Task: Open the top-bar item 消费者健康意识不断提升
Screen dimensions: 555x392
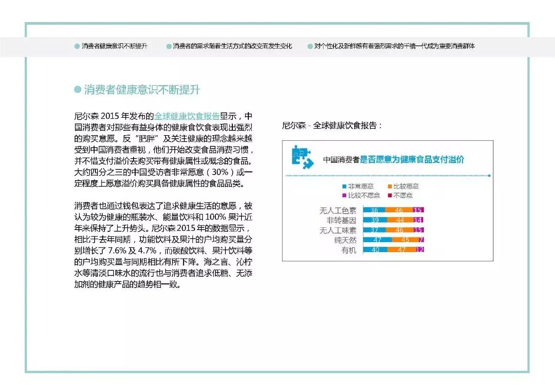Action: [x=115, y=46]
